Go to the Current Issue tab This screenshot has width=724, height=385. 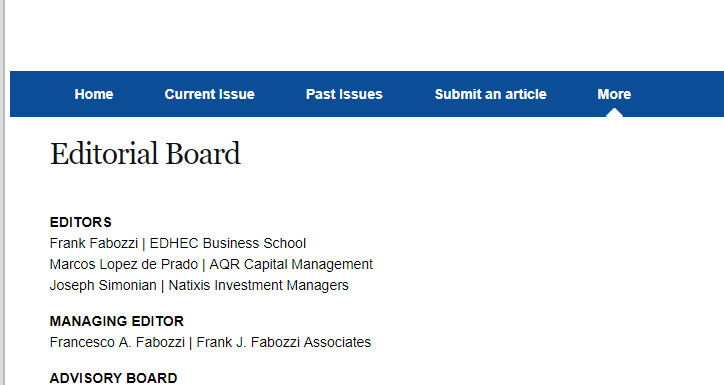click(x=210, y=94)
